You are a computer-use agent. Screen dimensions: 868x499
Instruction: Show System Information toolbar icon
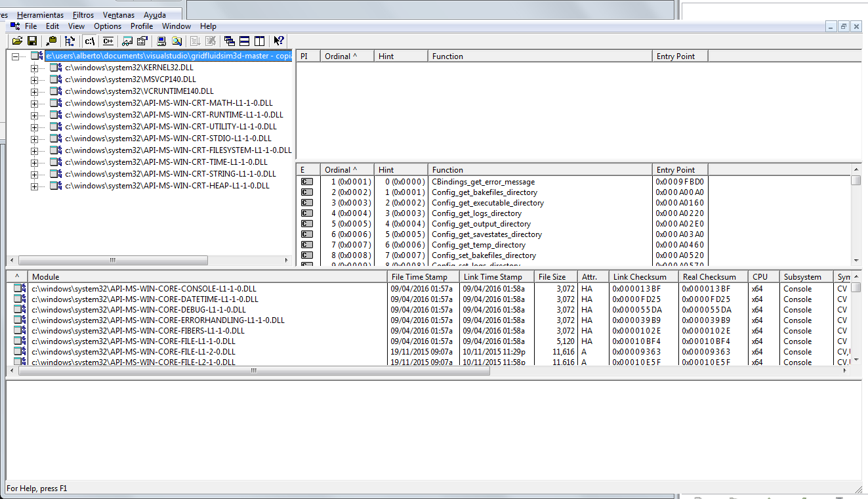[162, 41]
